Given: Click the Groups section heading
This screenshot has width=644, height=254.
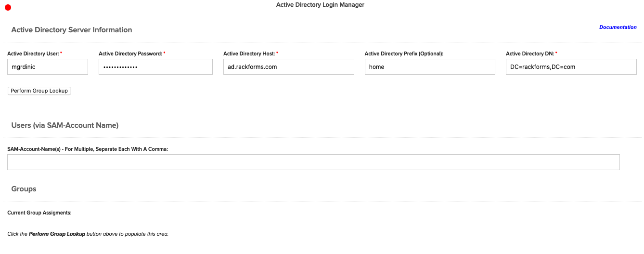Looking at the screenshot, I should coord(24,189).
